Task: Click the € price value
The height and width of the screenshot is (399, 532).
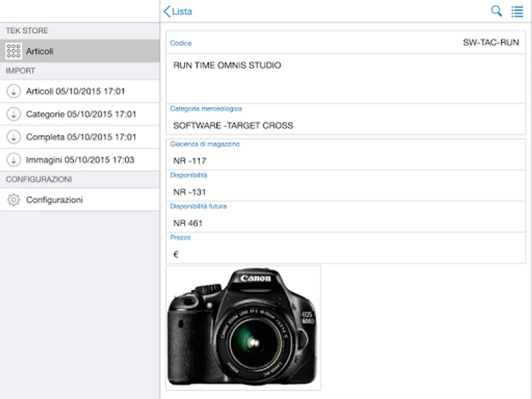Action: tap(176, 254)
